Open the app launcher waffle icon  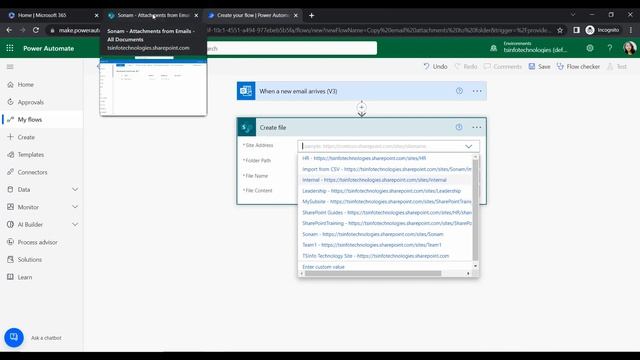(10, 48)
